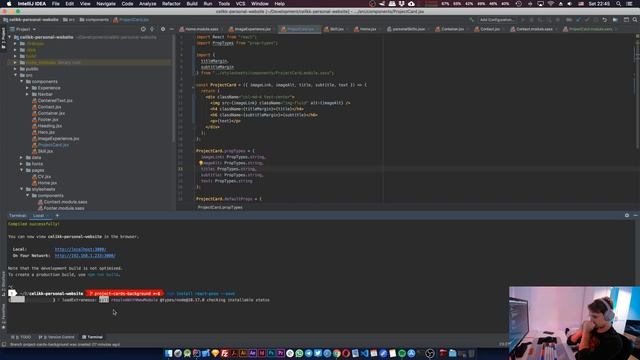Expand the Navbar folder

27,94
